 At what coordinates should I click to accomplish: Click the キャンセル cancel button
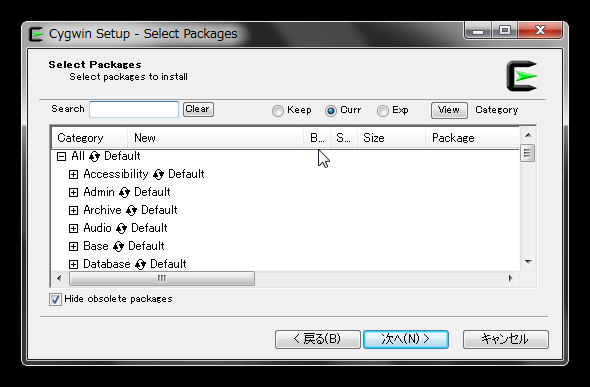click(x=506, y=339)
